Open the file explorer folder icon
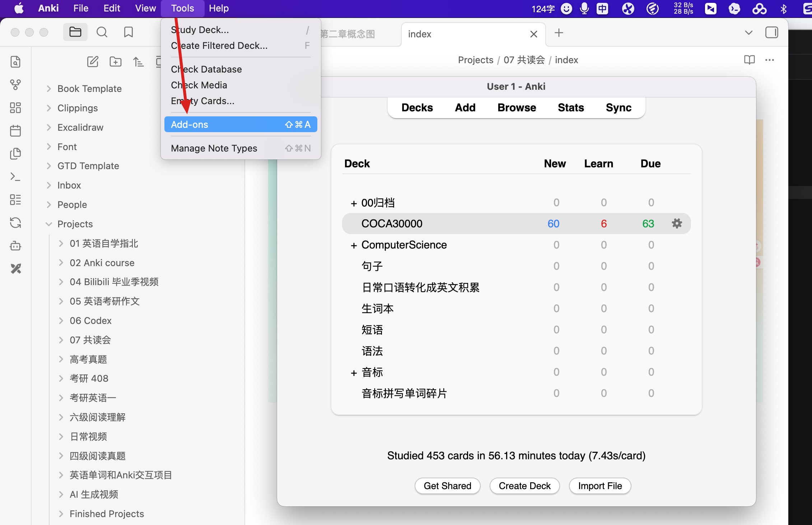Image resolution: width=812 pixels, height=525 pixels. (75, 32)
